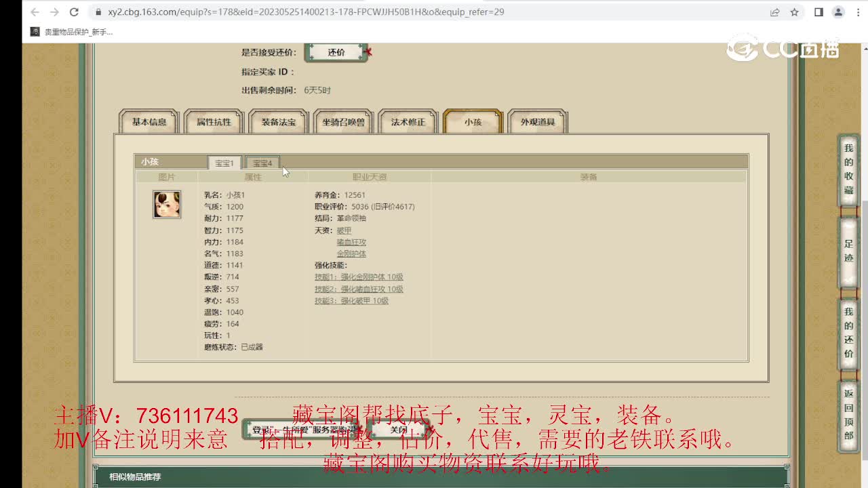Click the 玩性: 1 attribute
The height and width of the screenshot is (488, 868).
click(x=218, y=335)
